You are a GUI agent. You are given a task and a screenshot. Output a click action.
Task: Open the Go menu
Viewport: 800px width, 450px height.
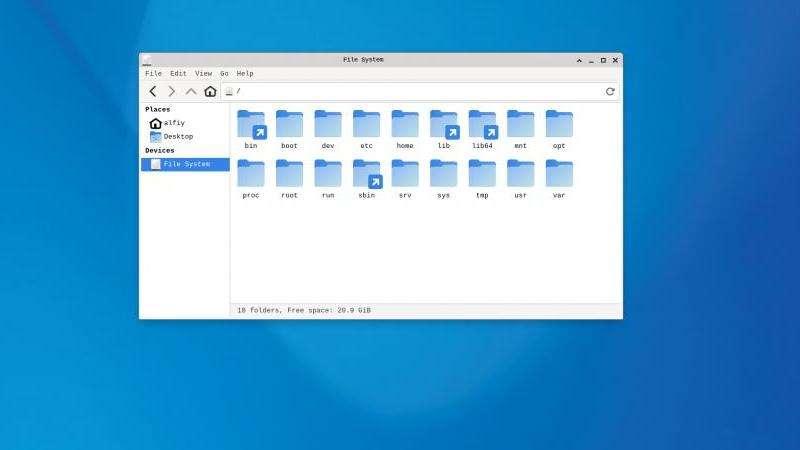[224, 73]
